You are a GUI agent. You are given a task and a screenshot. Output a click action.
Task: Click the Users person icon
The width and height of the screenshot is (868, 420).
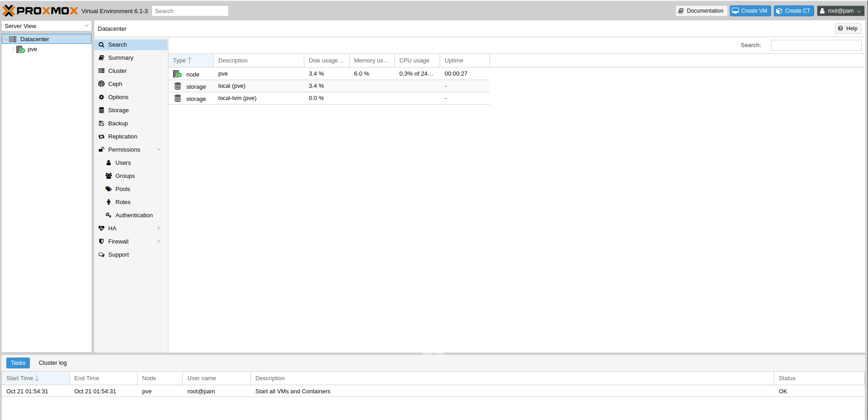click(x=109, y=163)
